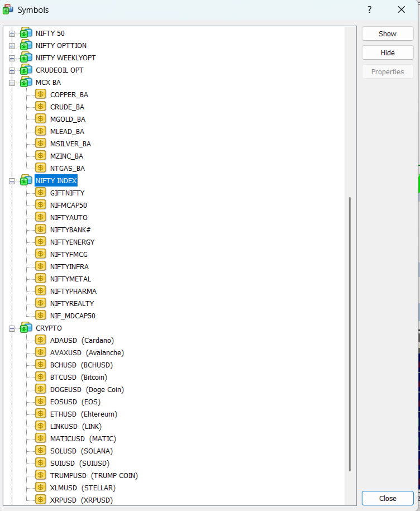Click the Symbols dialog title bar icon
Viewport: 420px width, 511px height.
[x=8, y=9]
